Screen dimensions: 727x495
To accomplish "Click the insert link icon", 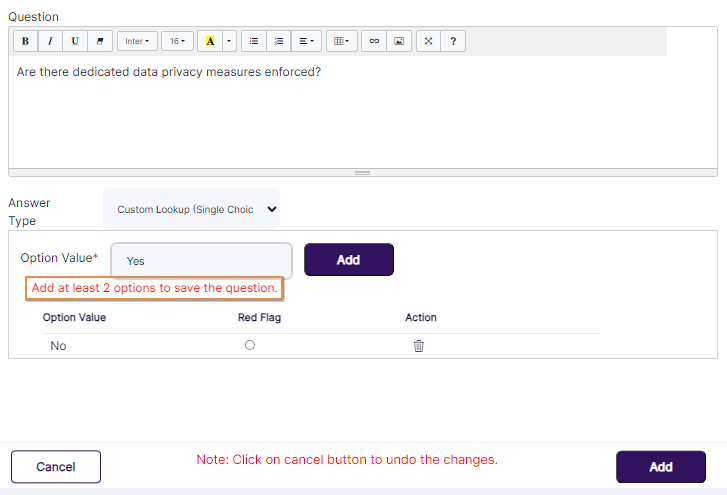I will [374, 41].
